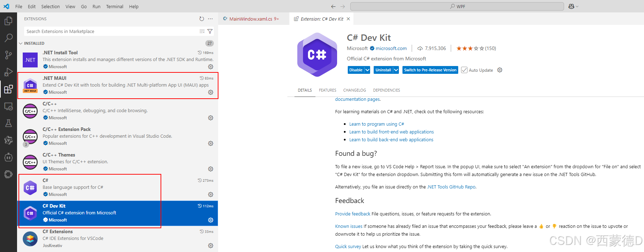Open the View menu
Screen dimensions: 644x252
[70, 6]
